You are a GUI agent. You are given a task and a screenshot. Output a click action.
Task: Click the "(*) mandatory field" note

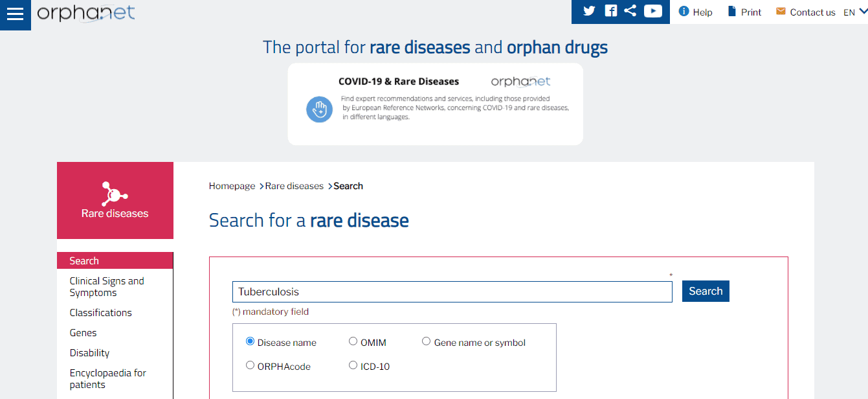point(271,312)
